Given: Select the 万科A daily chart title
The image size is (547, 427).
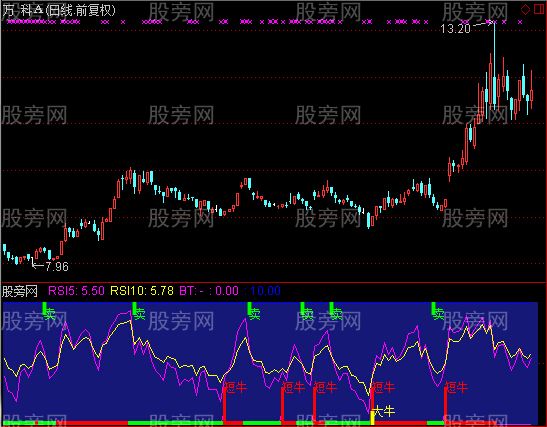Looking at the screenshot, I should click(x=59, y=10).
